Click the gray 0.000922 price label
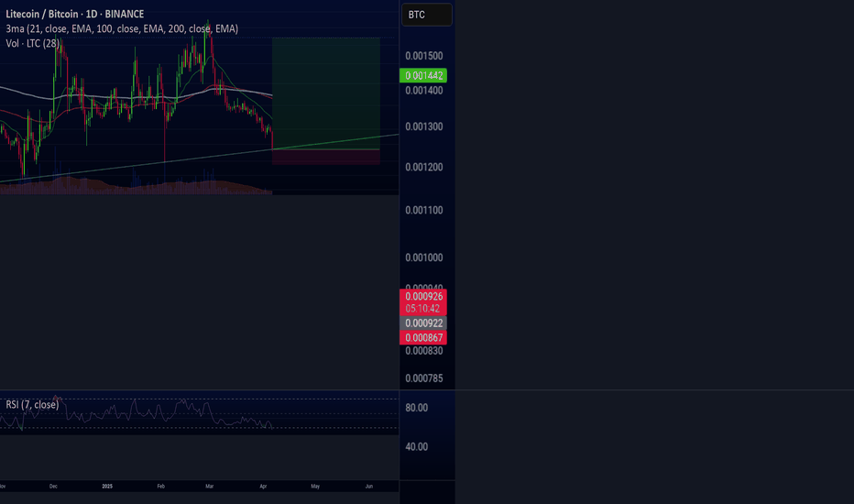The height and width of the screenshot is (504, 854). (423, 323)
